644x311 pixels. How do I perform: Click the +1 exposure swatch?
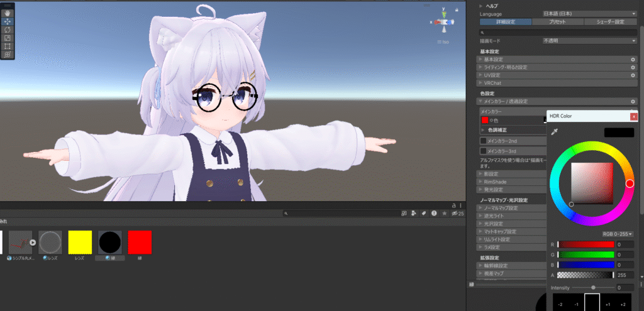608,302
